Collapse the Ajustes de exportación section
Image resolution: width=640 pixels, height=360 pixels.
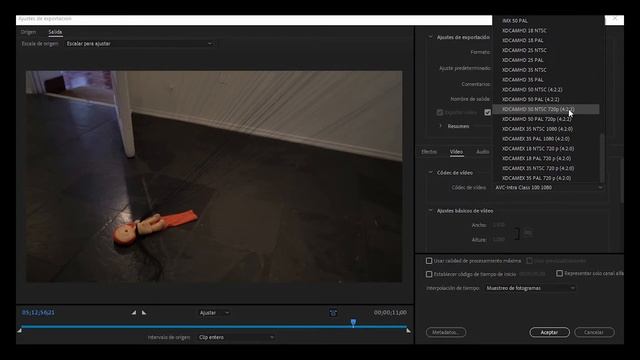pos(430,37)
